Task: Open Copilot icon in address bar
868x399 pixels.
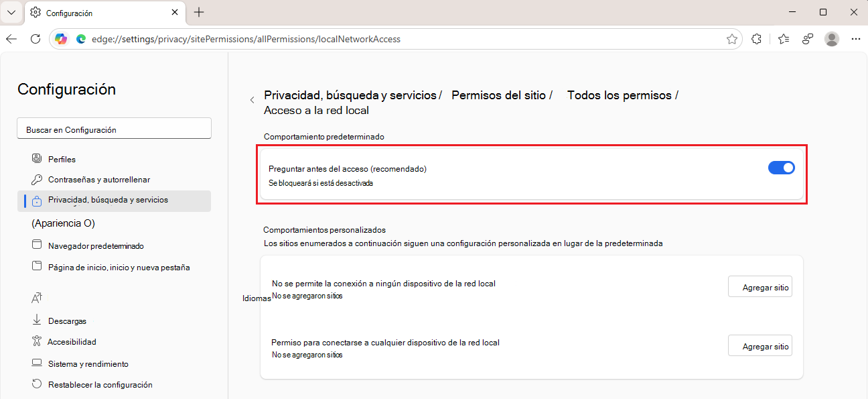Action: point(61,39)
